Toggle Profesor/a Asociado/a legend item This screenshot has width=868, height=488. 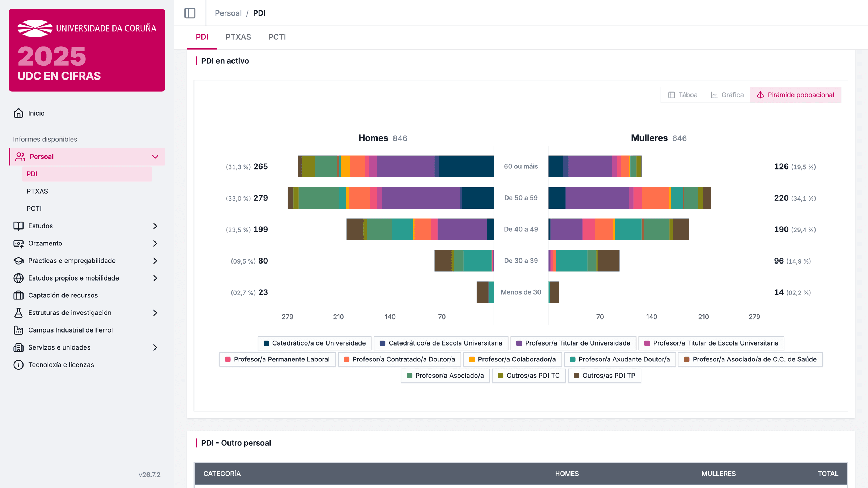click(x=445, y=376)
